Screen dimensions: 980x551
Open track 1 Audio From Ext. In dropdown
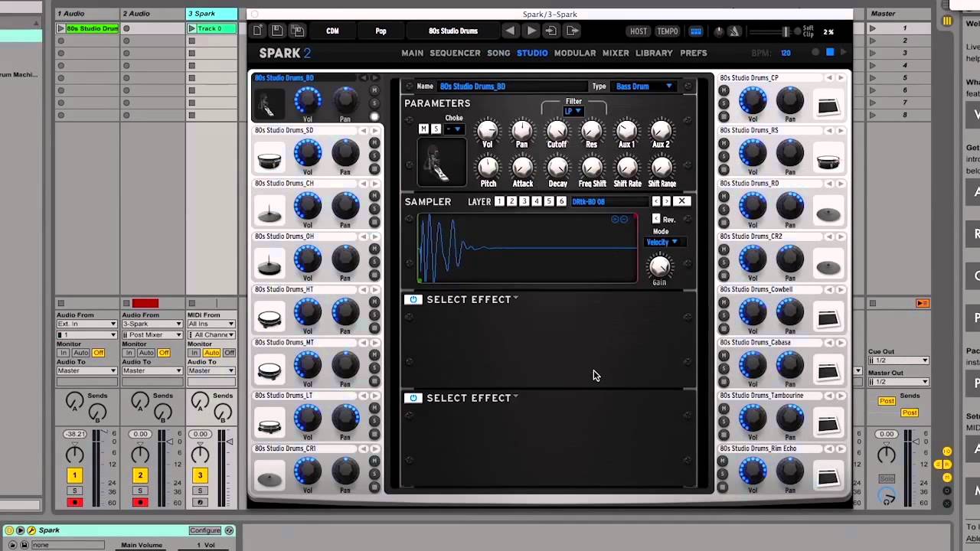87,324
